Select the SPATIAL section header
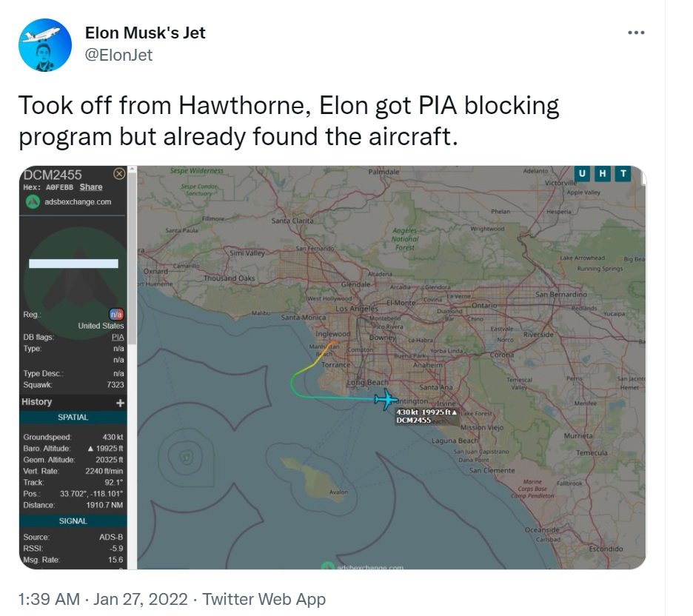 [73, 418]
